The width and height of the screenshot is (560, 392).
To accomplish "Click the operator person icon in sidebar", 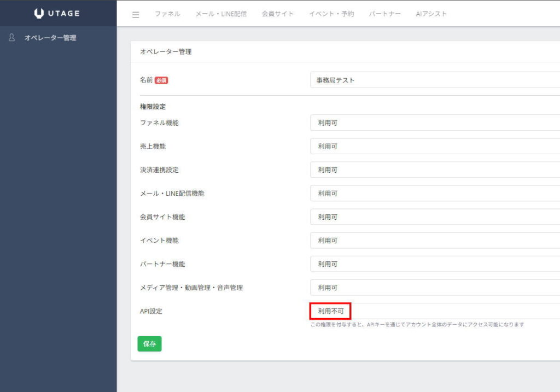I will [11, 38].
